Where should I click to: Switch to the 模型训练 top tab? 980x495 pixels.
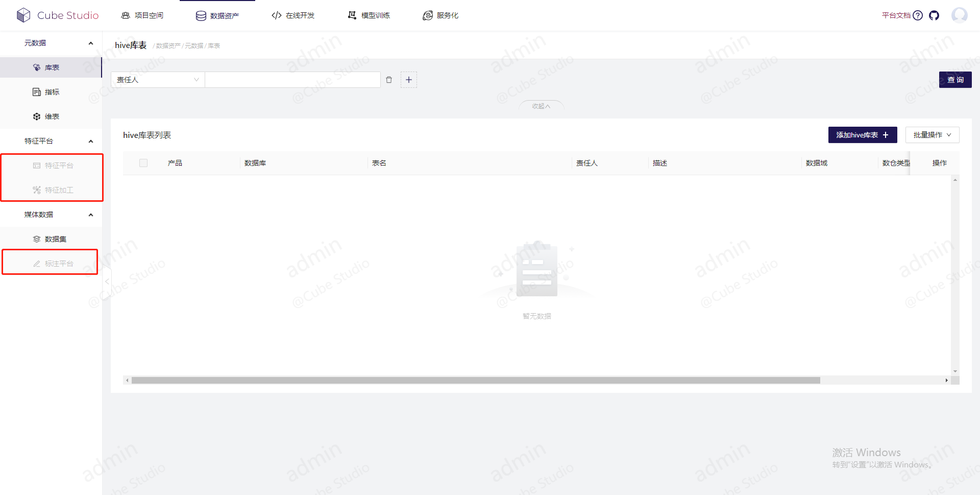369,15
